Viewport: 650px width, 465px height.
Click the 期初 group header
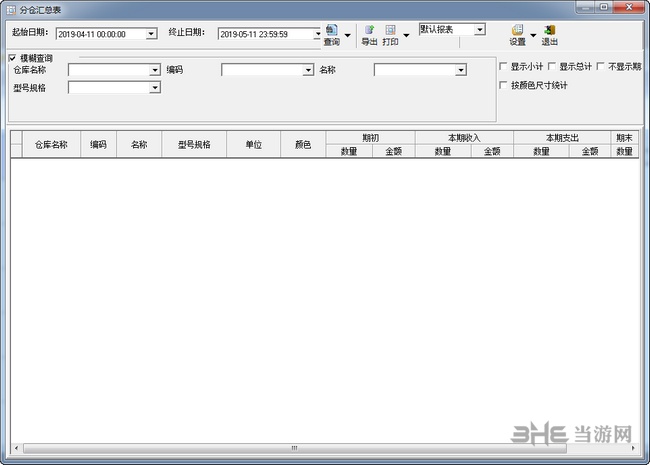coord(371,138)
